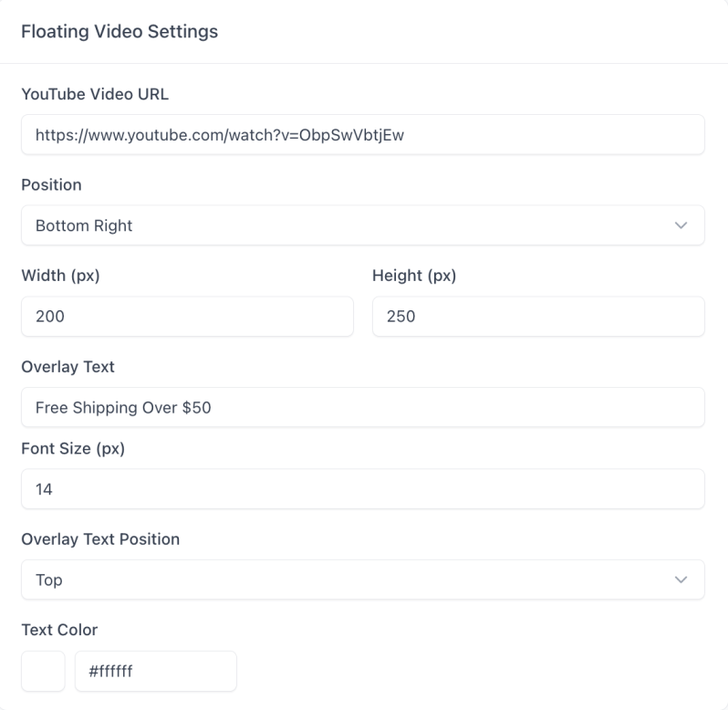Click the chevron in Overlay Text Position select
This screenshot has width=728, height=710.
[x=680, y=579]
